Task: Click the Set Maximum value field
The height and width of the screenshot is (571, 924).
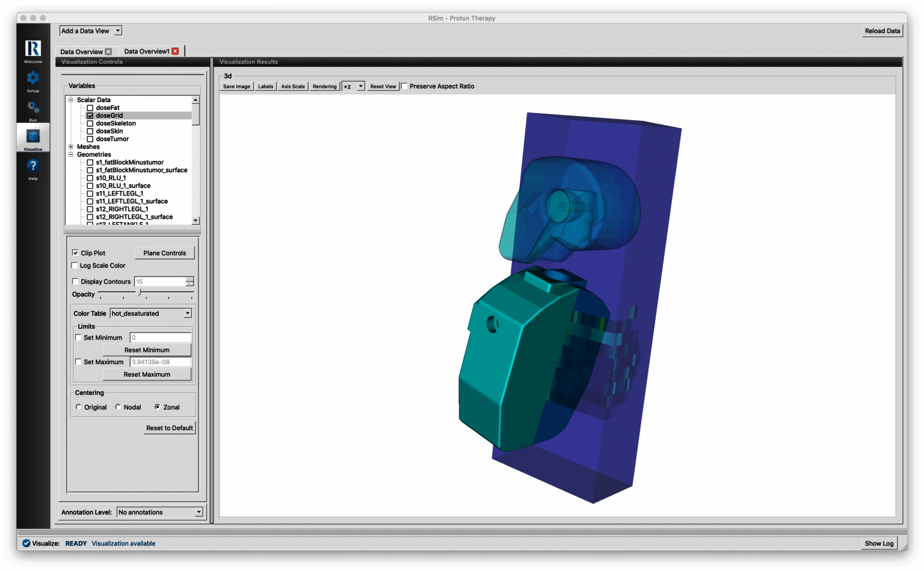Action: [161, 362]
